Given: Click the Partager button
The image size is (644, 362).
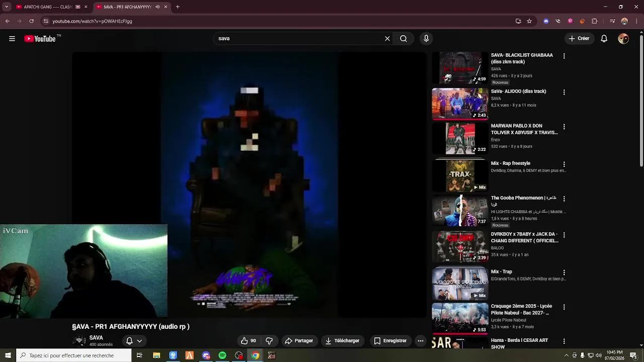Looking at the screenshot, I should 299,341.
